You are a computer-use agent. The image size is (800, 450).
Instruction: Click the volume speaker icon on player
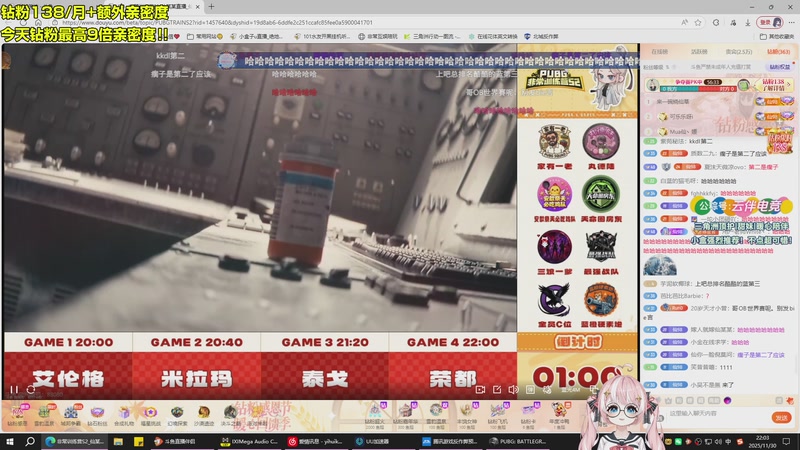[513, 389]
